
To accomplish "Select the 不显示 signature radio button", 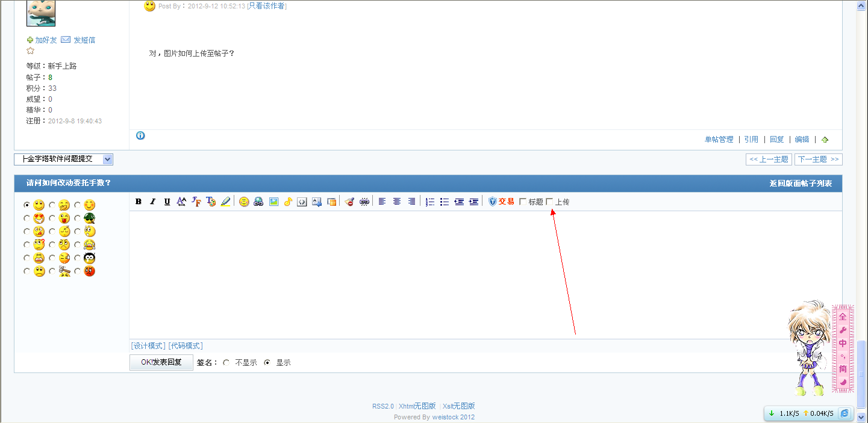I will (x=226, y=363).
